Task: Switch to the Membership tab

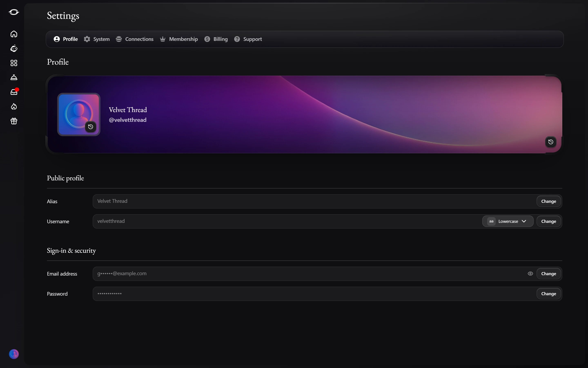Action: coord(179,39)
